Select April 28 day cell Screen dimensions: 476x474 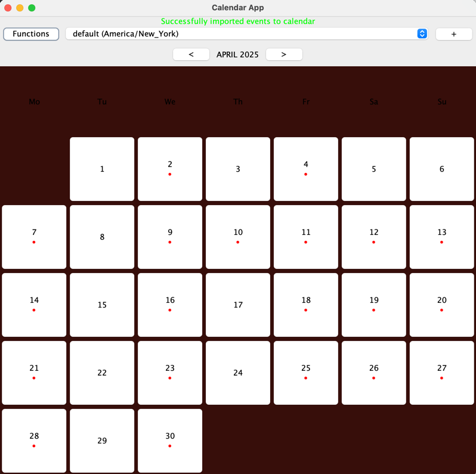click(x=34, y=441)
